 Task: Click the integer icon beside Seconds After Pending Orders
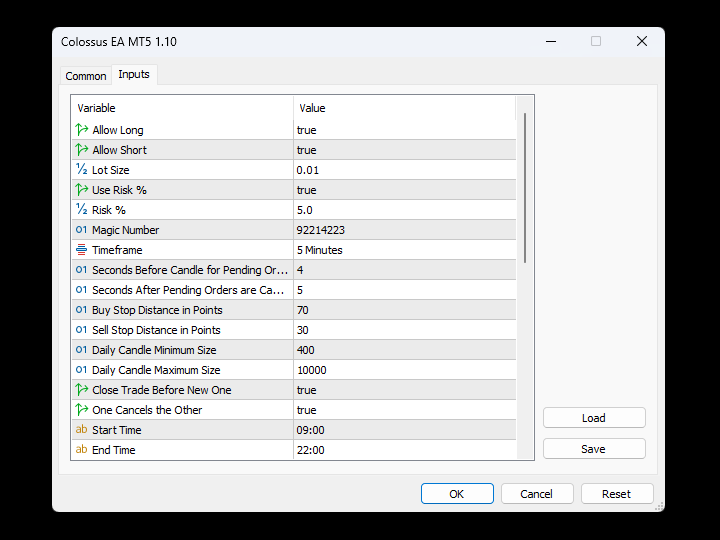pos(81,290)
